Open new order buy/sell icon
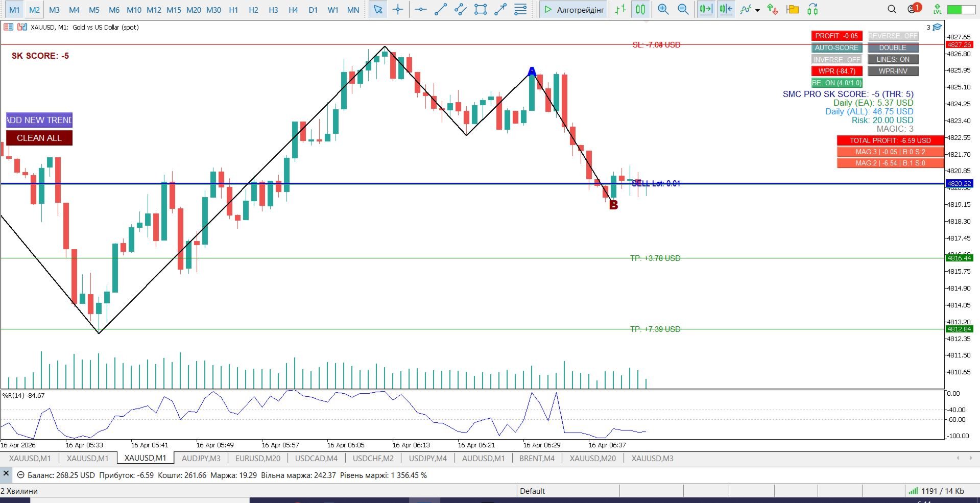The image size is (980, 503). coord(773,9)
